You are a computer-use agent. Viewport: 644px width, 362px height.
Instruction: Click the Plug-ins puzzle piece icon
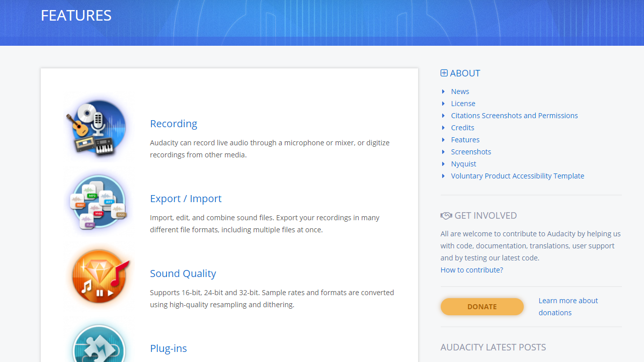click(x=99, y=344)
